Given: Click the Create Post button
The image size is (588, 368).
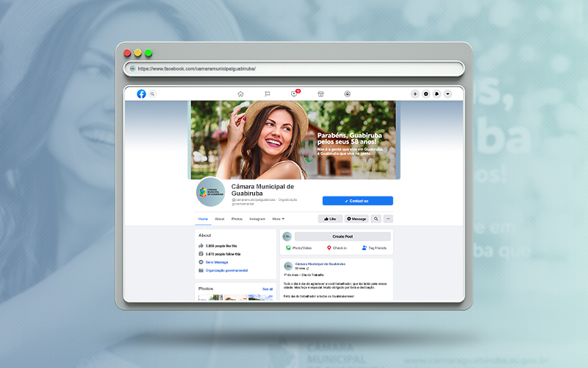Looking at the screenshot, I should click(x=343, y=236).
